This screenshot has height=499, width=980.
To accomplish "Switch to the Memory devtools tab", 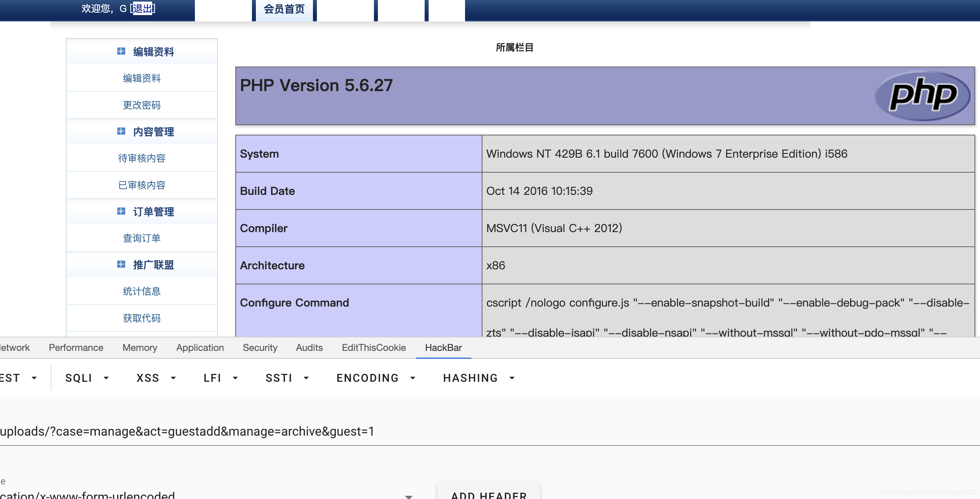I will 140,347.
